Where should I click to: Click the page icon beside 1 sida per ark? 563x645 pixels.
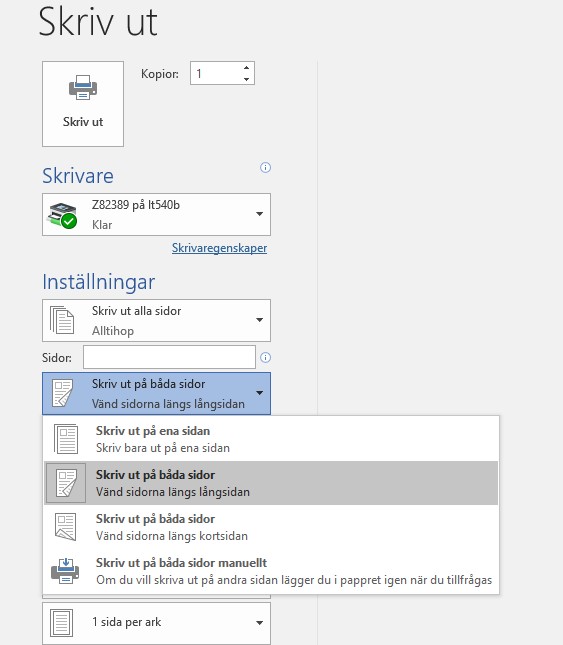[61, 623]
